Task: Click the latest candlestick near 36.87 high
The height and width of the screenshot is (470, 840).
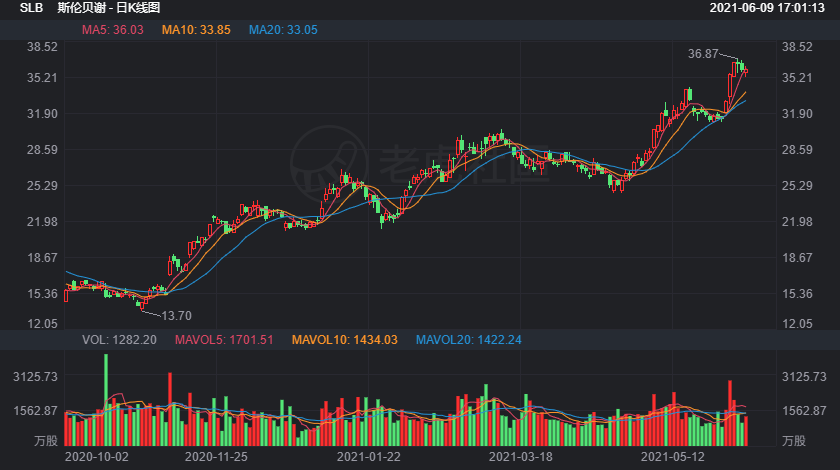Action: [x=746, y=71]
